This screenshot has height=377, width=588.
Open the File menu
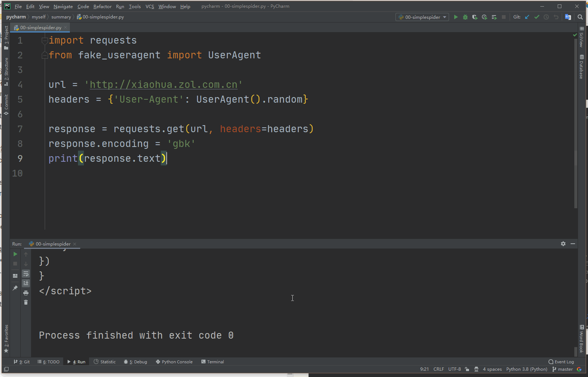[x=18, y=6]
